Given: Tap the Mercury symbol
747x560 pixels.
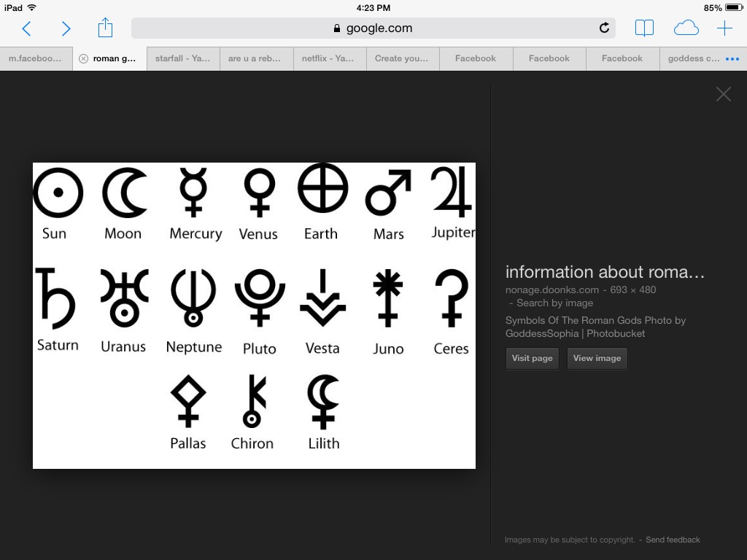Looking at the screenshot, I should [x=193, y=192].
